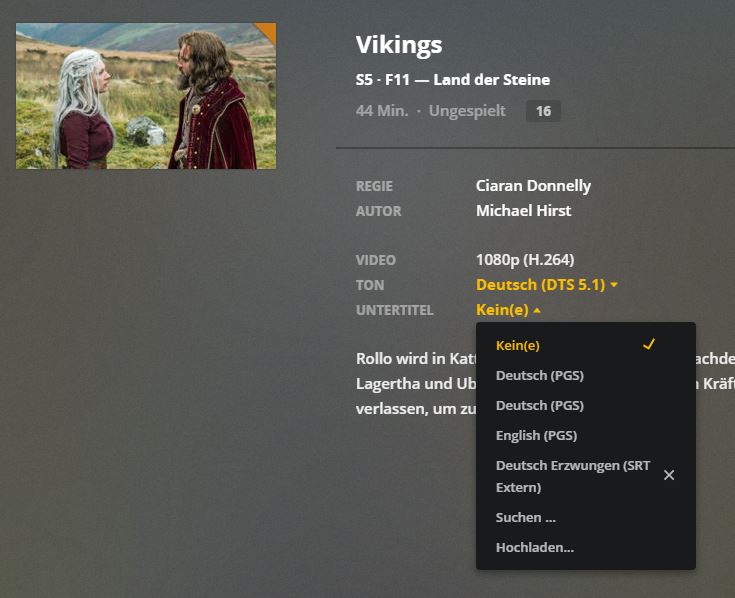
Task: Choose the second Deutsch (PGS) subtitle
Action: (x=540, y=405)
